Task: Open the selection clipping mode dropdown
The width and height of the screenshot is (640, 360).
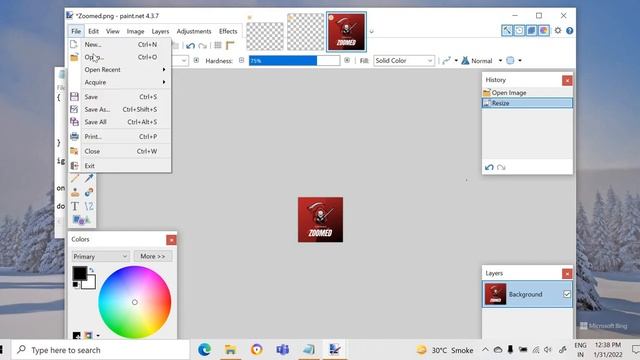Action: click(520, 60)
